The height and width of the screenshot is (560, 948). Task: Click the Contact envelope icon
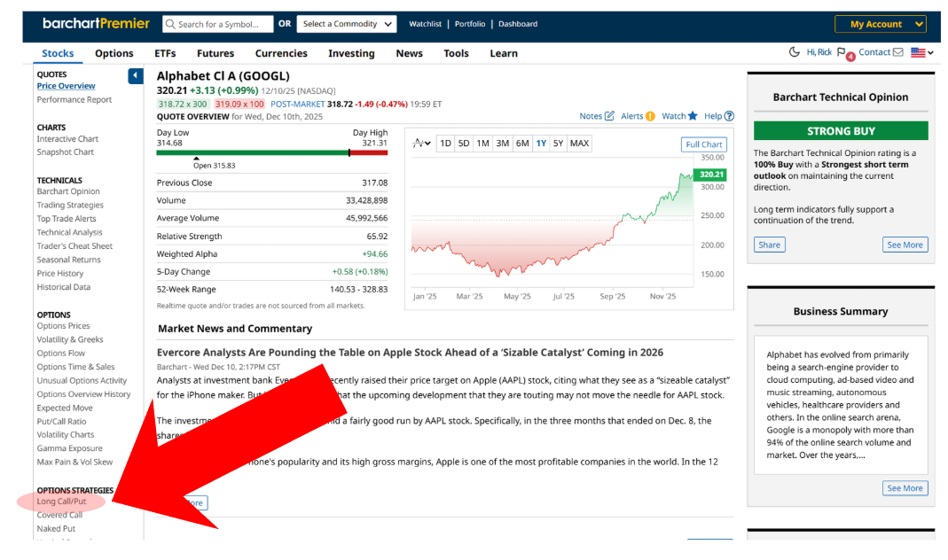898,52
